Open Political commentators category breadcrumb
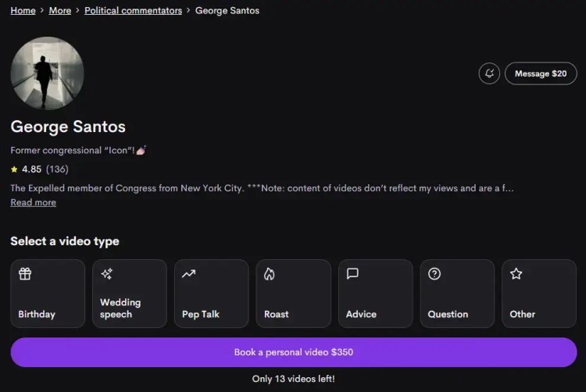 point(133,11)
